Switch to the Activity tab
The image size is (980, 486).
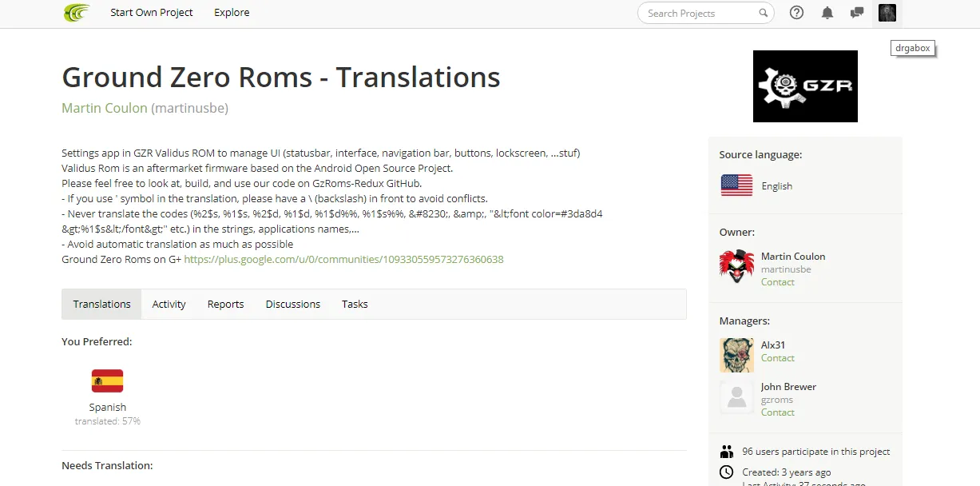coord(169,304)
